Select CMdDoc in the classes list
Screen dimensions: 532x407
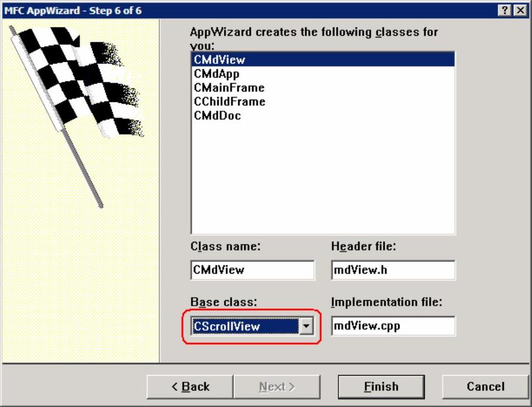click(322, 116)
